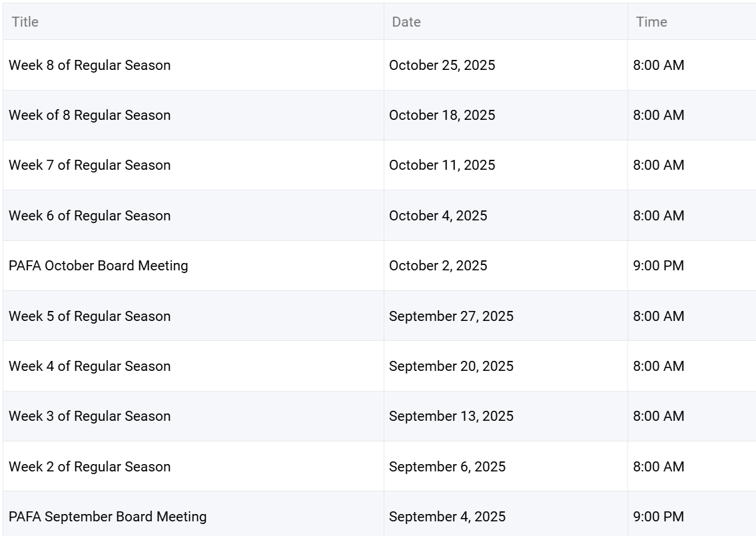This screenshot has height=536, width=756.
Task: Open PAFA October Board Meeting
Action: coord(99,266)
